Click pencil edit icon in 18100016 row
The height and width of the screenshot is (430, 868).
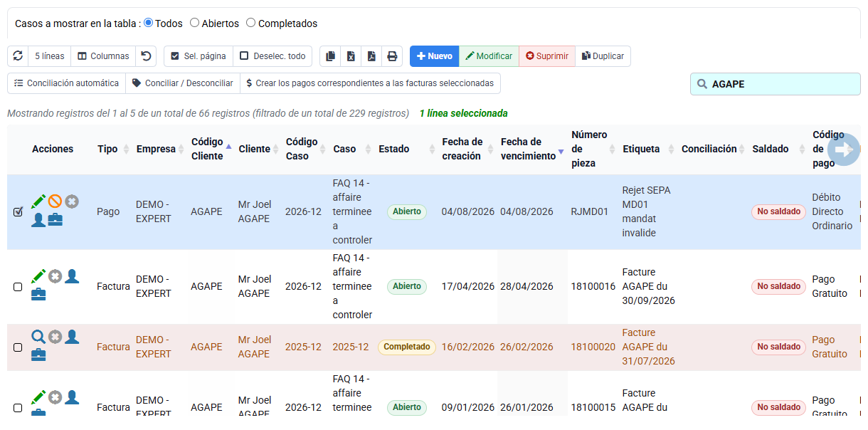coord(38,276)
